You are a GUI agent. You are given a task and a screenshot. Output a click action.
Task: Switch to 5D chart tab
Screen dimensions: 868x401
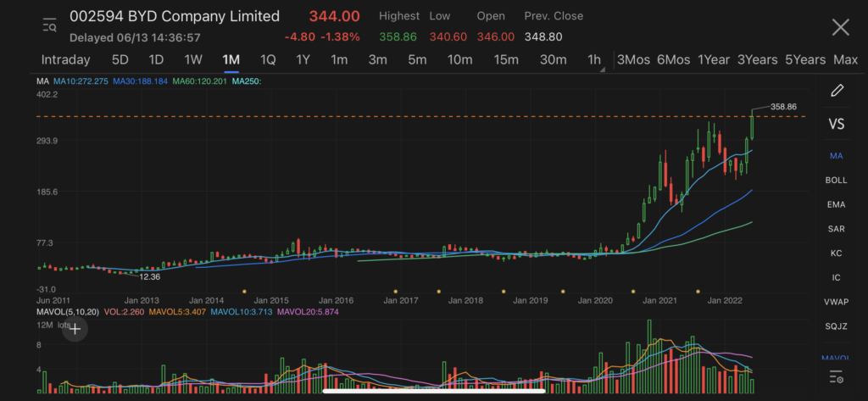[x=120, y=60]
